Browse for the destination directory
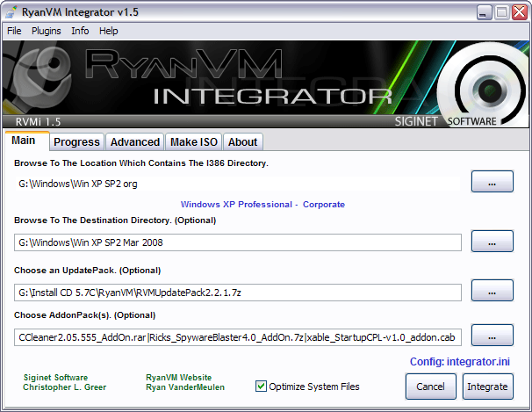The image size is (532, 412). [x=492, y=242]
